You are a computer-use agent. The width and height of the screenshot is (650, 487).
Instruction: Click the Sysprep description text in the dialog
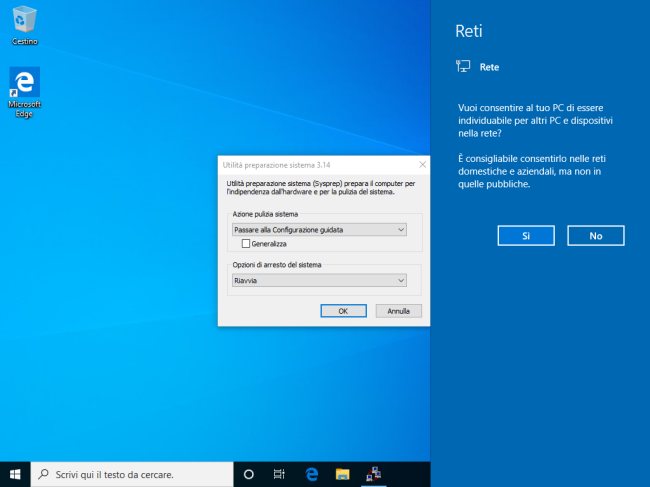click(x=320, y=188)
